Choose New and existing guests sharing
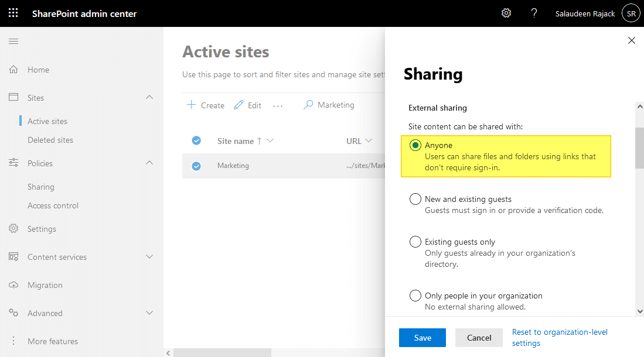This screenshot has height=357, width=644. coord(415,198)
